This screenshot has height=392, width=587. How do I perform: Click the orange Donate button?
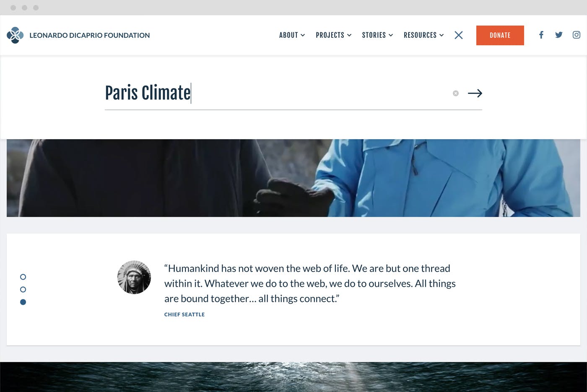pyautogui.click(x=500, y=35)
